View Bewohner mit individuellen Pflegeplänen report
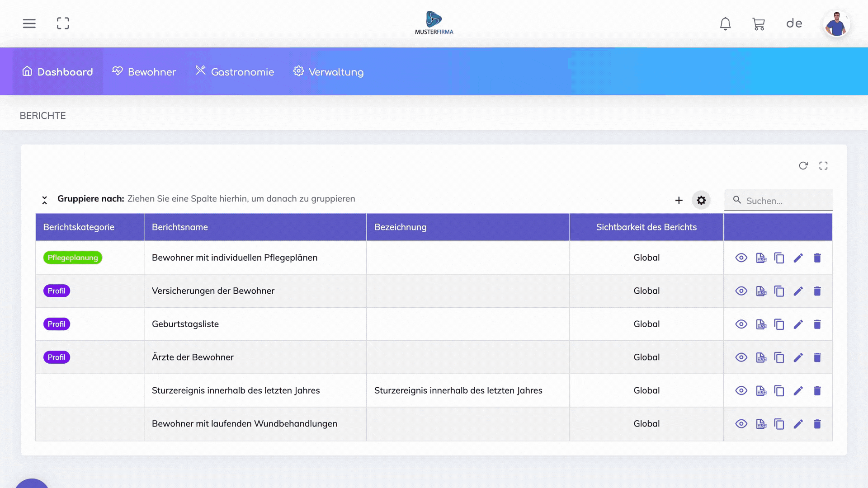The width and height of the screenshot is (868, 488). 741,258
